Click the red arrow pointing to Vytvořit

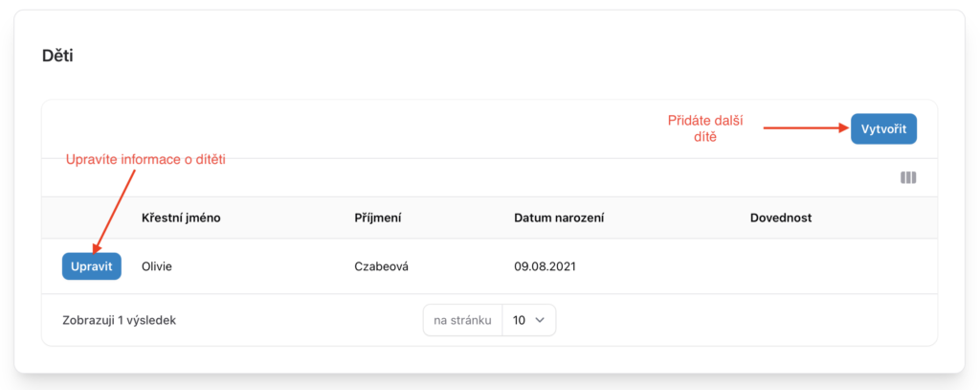[x=802, y=126]
